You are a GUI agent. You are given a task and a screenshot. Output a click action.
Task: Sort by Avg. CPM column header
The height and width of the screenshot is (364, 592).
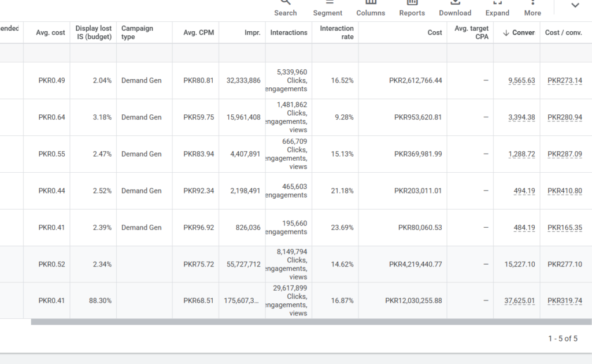point(199,32)
